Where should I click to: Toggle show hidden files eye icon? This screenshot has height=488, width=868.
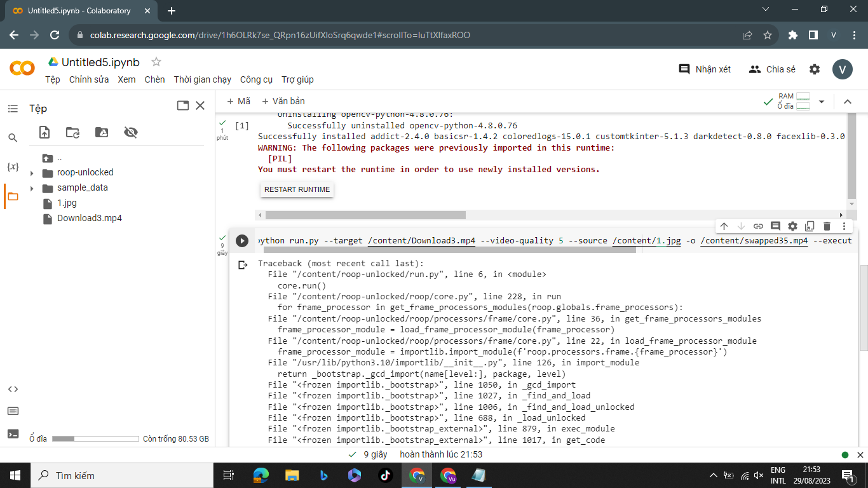[131, 132]
